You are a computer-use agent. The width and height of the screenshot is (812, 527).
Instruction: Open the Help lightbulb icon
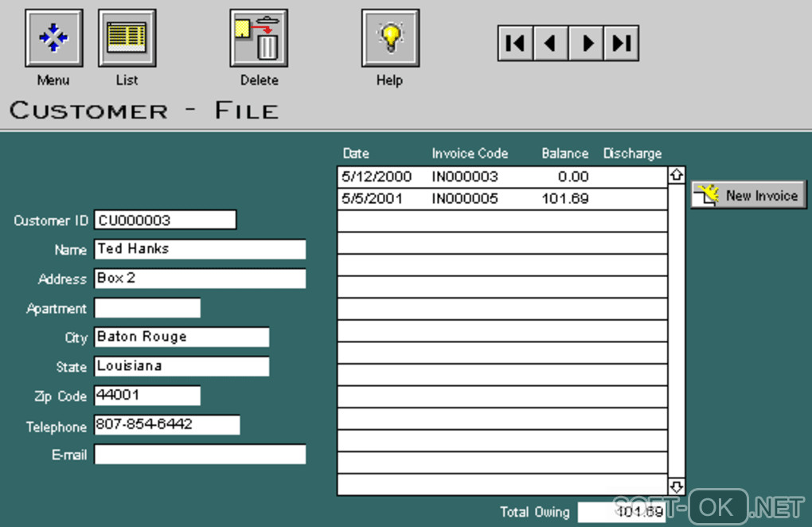coord(390,37)
